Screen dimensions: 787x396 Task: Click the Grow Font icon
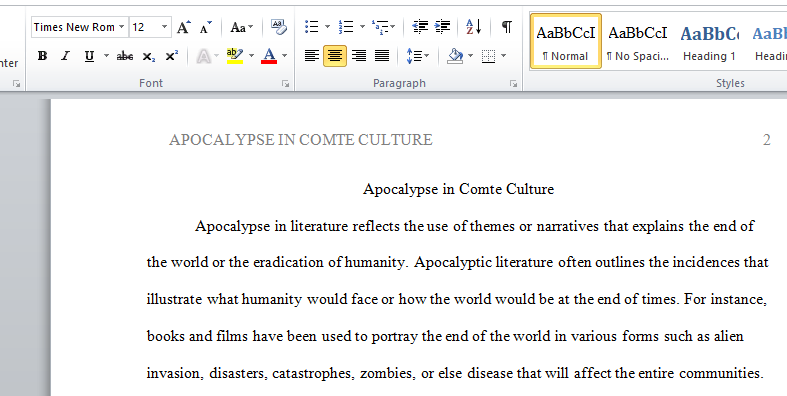pyautogui.click(x=184, y=27)
